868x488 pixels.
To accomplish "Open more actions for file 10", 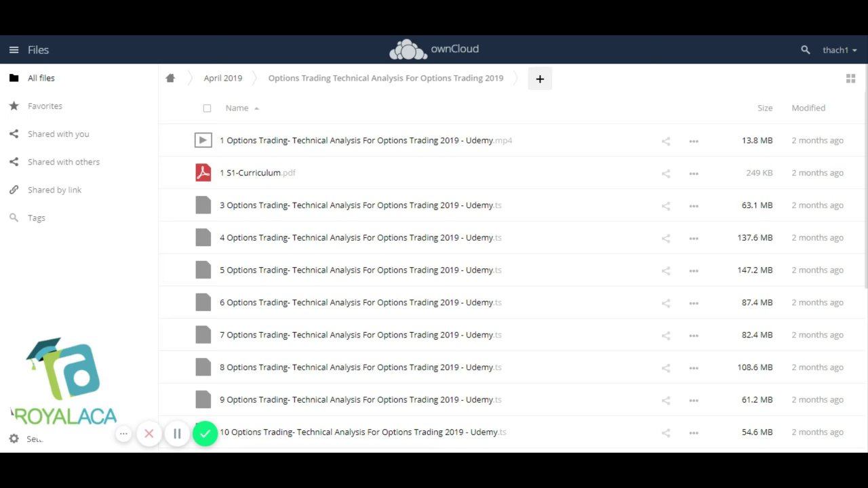I will tap(694, 432).
